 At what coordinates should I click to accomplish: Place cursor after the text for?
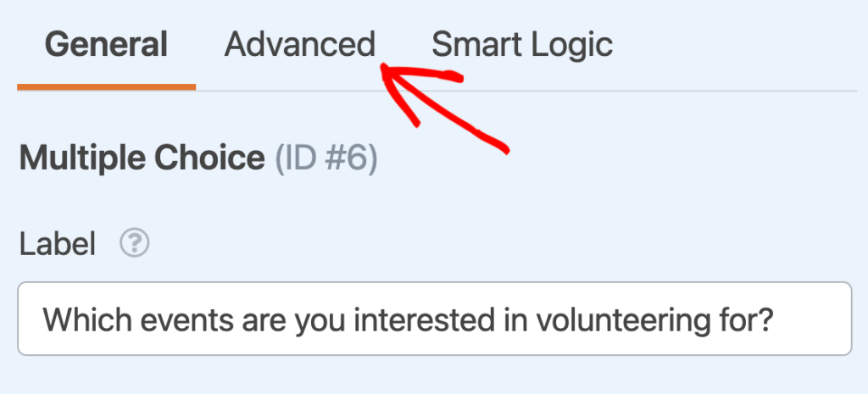pyautogui.click(x=775, y=319)
